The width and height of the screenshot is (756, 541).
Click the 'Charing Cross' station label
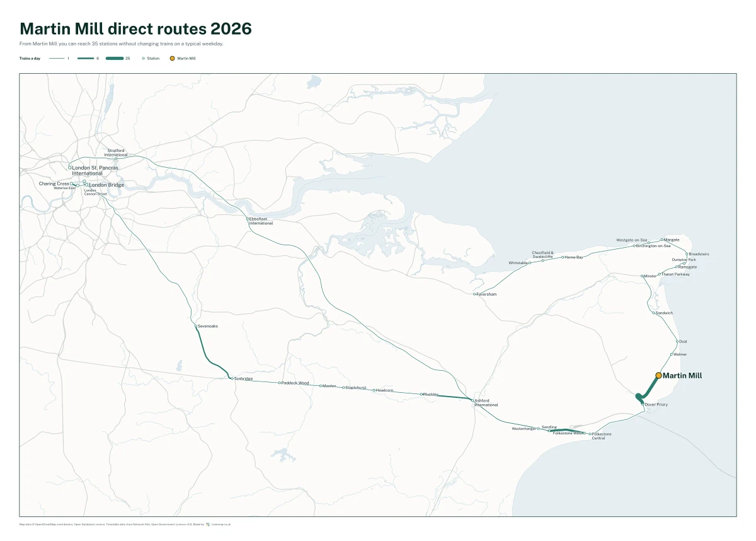click(54, 183)
